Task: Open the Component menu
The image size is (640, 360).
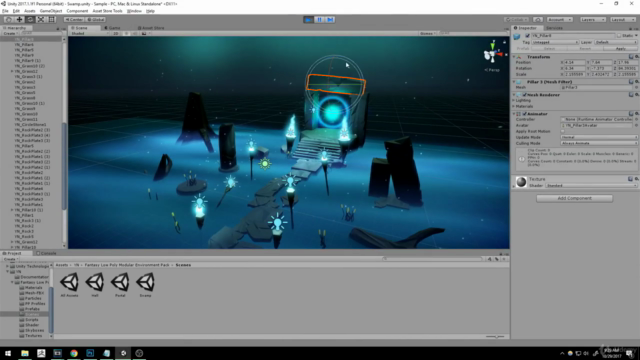Action: pos(77,11)
